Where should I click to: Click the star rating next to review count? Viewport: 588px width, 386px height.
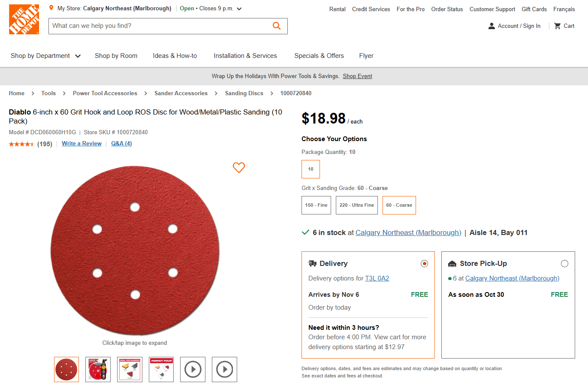coord(21,144)
